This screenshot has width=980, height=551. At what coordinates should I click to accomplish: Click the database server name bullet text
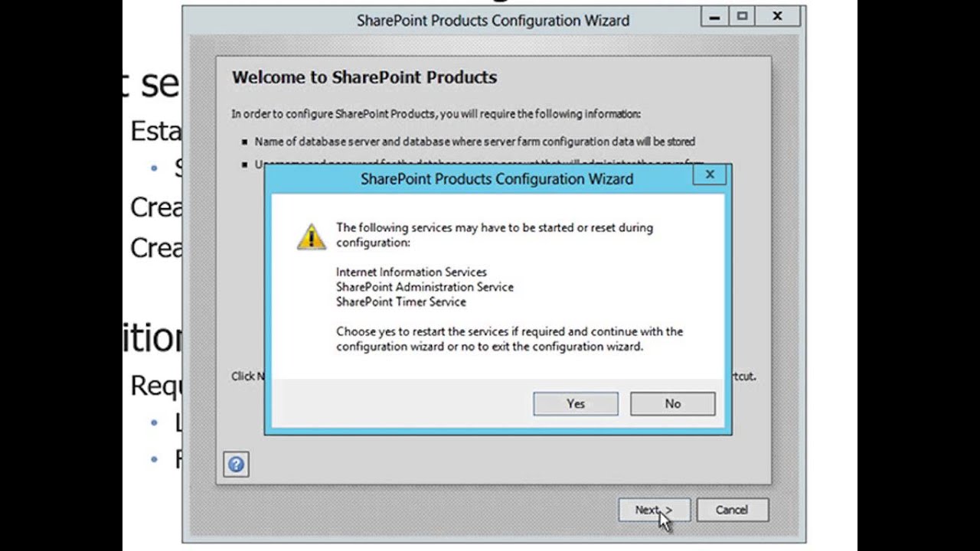coord(475,142)
